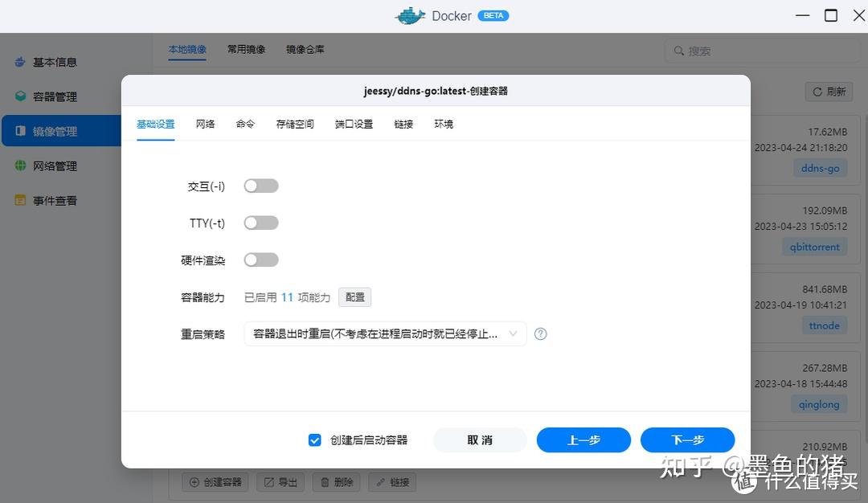Enable the 交互(-i) toggle

tap(260, 186)
